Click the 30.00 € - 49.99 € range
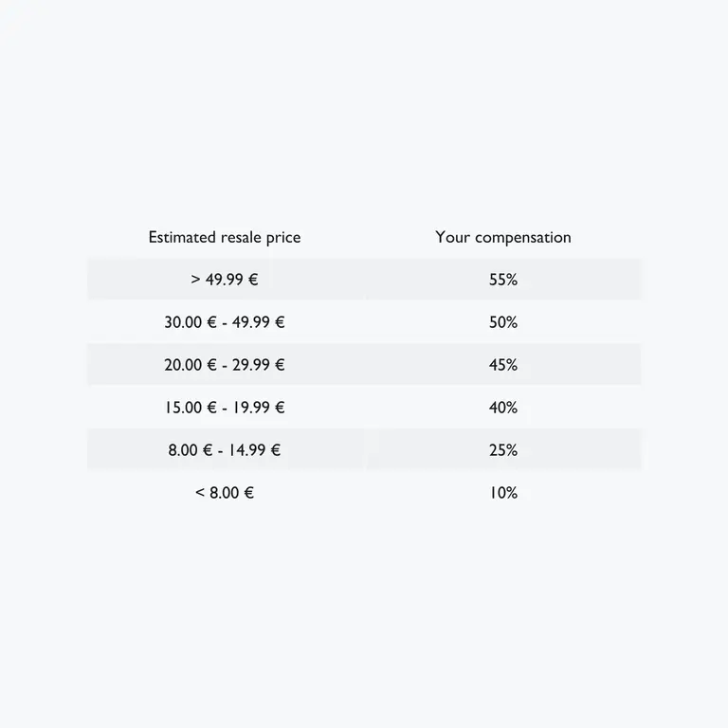728x728 pixels. [x=225, y=322]
